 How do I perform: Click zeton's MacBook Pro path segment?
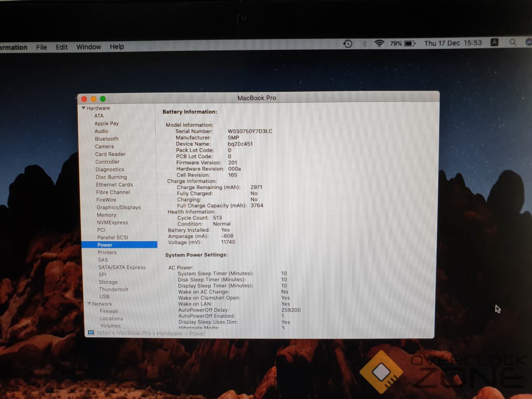[x=124, y=333]
